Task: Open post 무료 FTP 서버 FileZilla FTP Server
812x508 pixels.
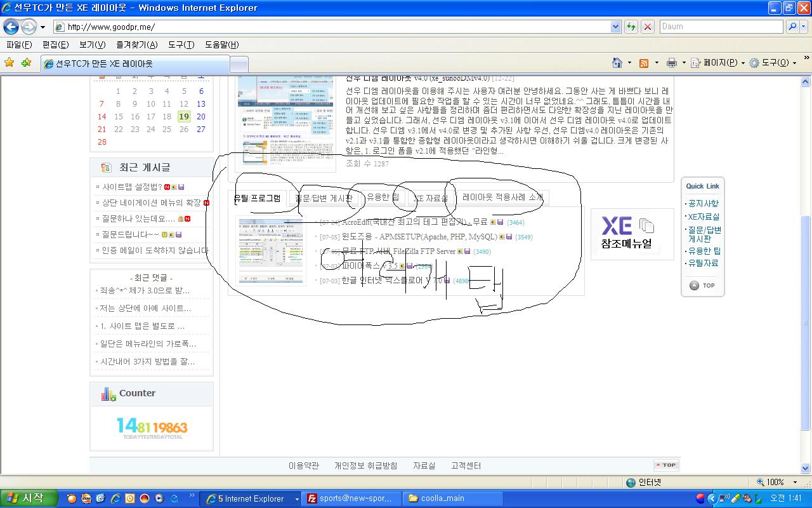Action: (x=398, y=251)
